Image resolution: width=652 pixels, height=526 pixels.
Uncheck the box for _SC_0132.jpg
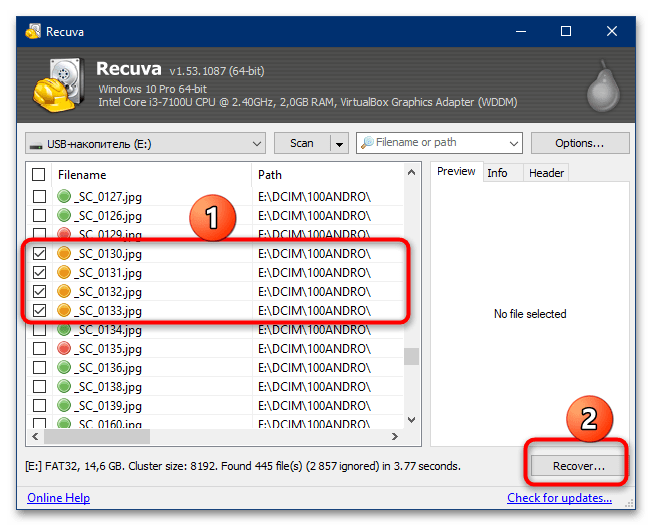pyautogui.click(x=39, y=291)
